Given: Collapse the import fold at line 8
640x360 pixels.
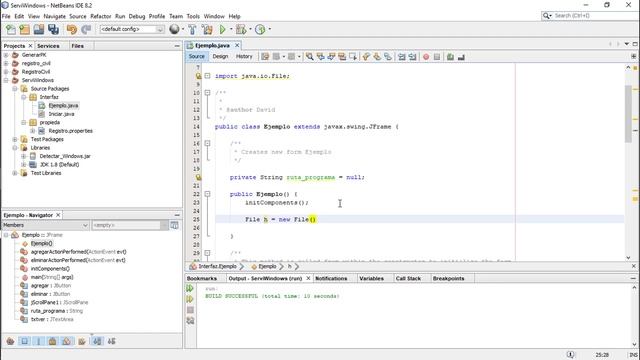Looking at the screenshot, I should tap(207, 76).
